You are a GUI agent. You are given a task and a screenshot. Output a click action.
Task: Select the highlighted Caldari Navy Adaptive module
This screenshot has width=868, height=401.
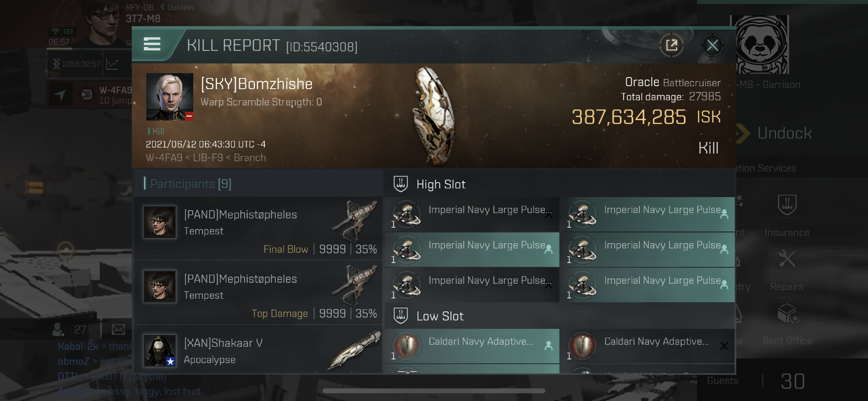tap(472, 346)
